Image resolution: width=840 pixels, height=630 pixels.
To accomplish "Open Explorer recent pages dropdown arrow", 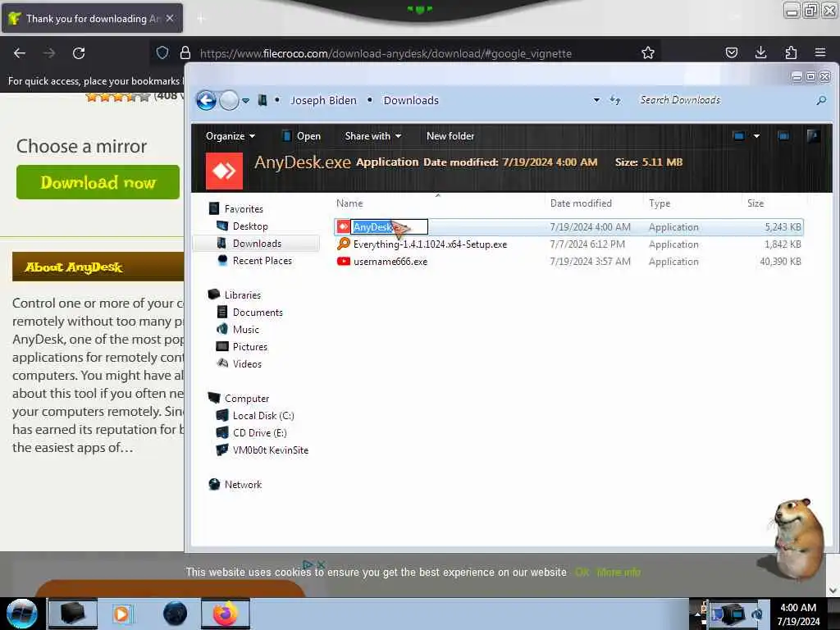I will pyautogui.click(x=245, y=101).
